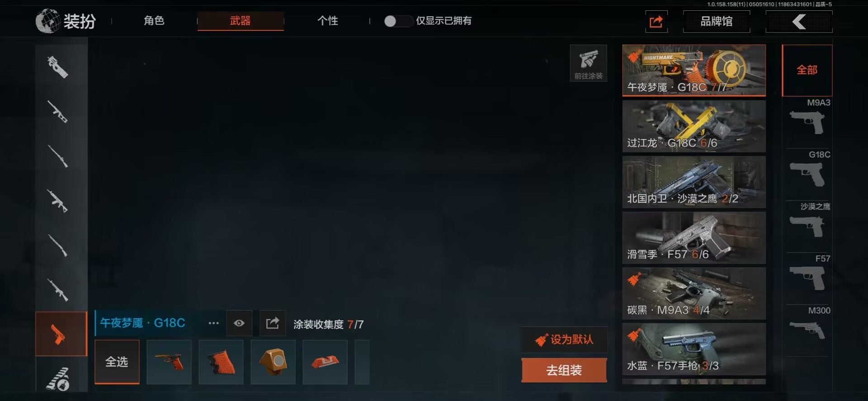Share the 午夜梦魇 G18C skin
This screenshot has width=868, height=401.
(x=273, y=323)
